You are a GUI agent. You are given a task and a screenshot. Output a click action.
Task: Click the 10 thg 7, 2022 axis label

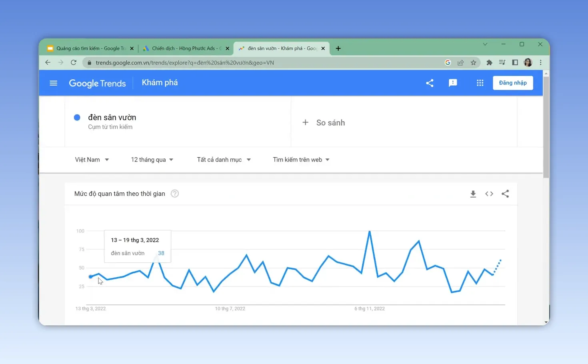coord(230,308)
